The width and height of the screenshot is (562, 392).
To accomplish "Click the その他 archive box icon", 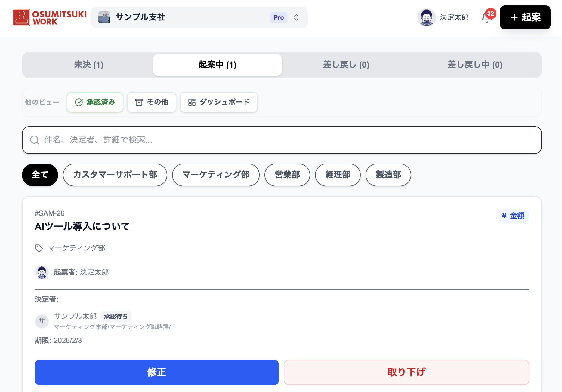I will pos(139,102).
